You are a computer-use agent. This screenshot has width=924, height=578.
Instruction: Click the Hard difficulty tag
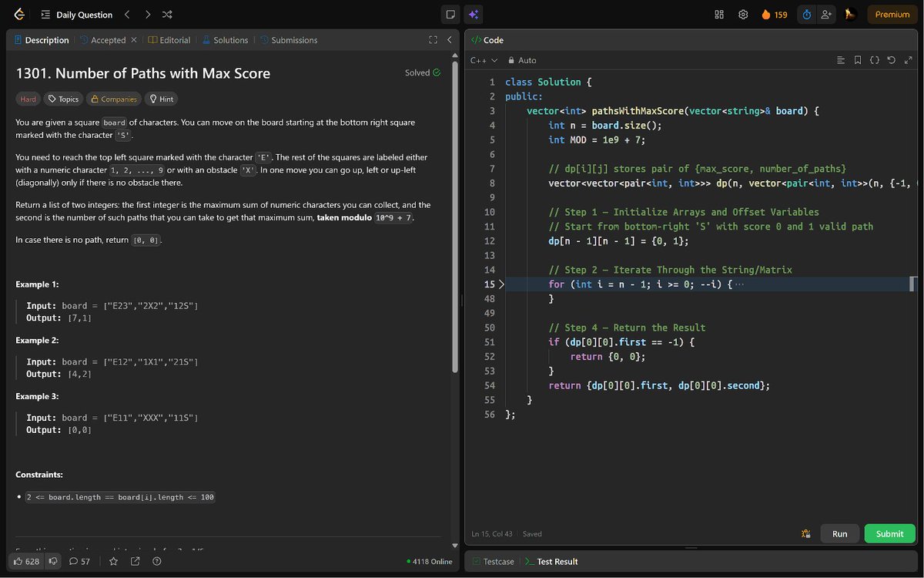(x=28, y=99)
